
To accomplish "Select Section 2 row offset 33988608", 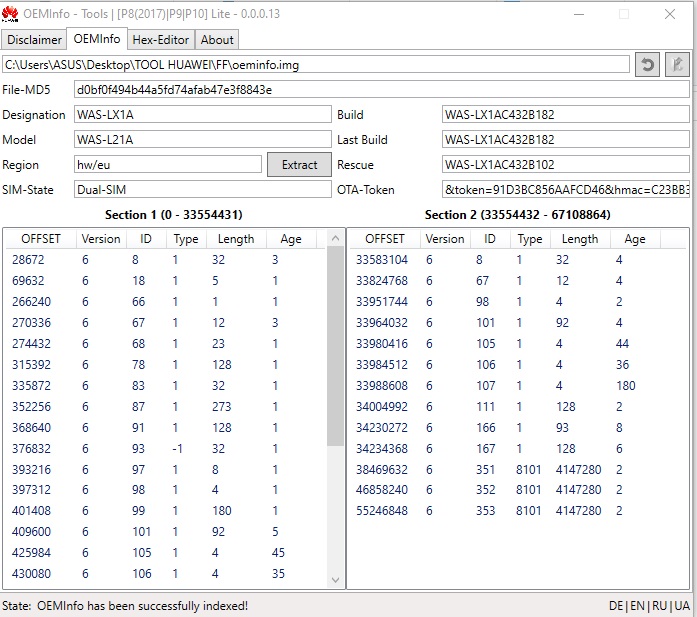I will (x=518, y=385).
